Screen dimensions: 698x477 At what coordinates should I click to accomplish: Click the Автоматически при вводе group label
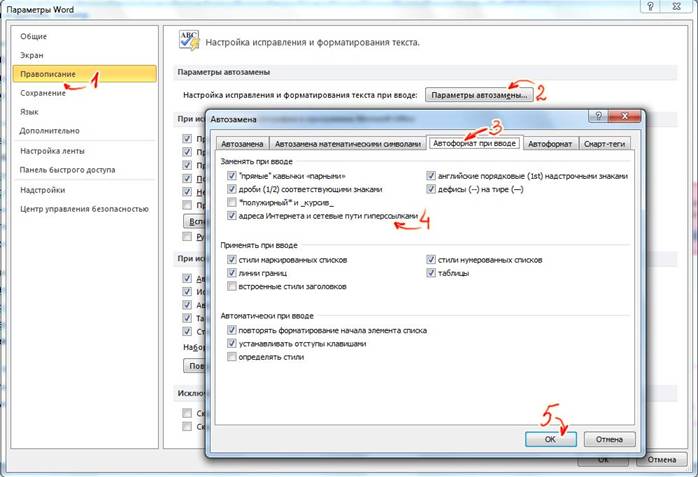267,316
